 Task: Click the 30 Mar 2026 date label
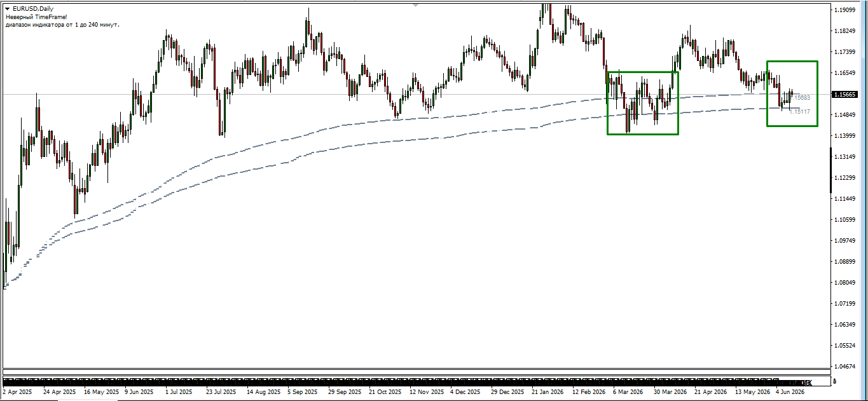(x=671, y=393)
